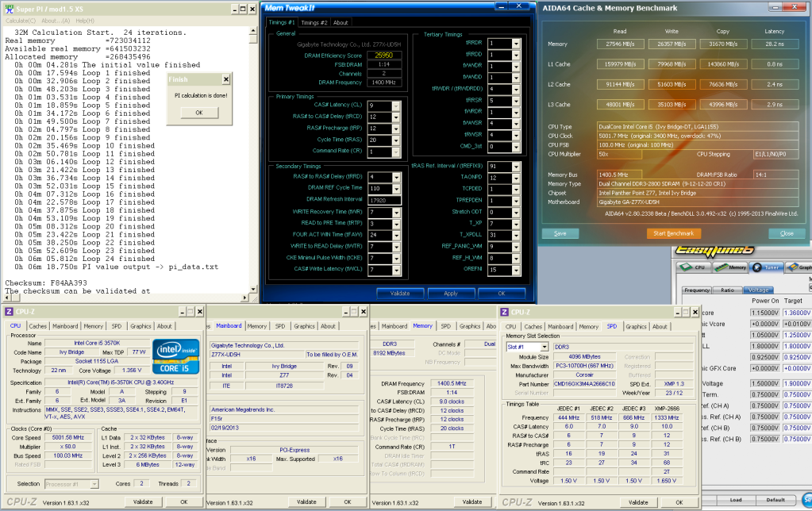Expand RAS# Precharge (tRP) dropdown
Image resolution: width=812 pixels, height=511 pixels.
coord(395,129)
